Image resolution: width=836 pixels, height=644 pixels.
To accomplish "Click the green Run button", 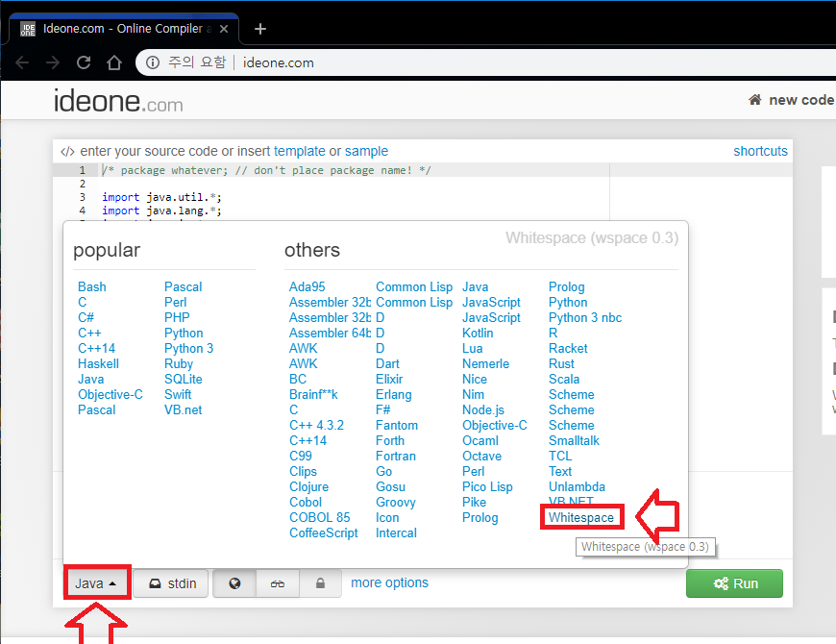I will coord(735,583).
